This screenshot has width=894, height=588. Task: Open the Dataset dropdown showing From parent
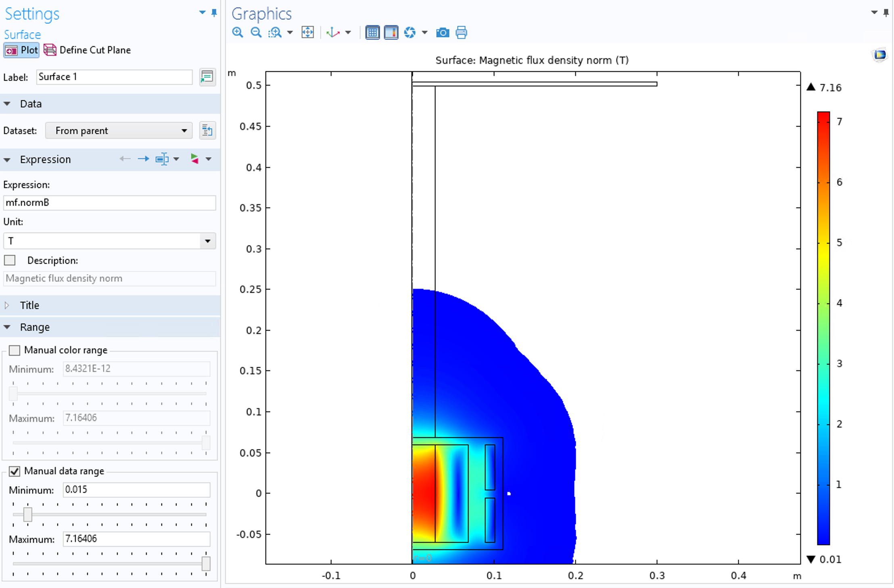click(119, 131)
